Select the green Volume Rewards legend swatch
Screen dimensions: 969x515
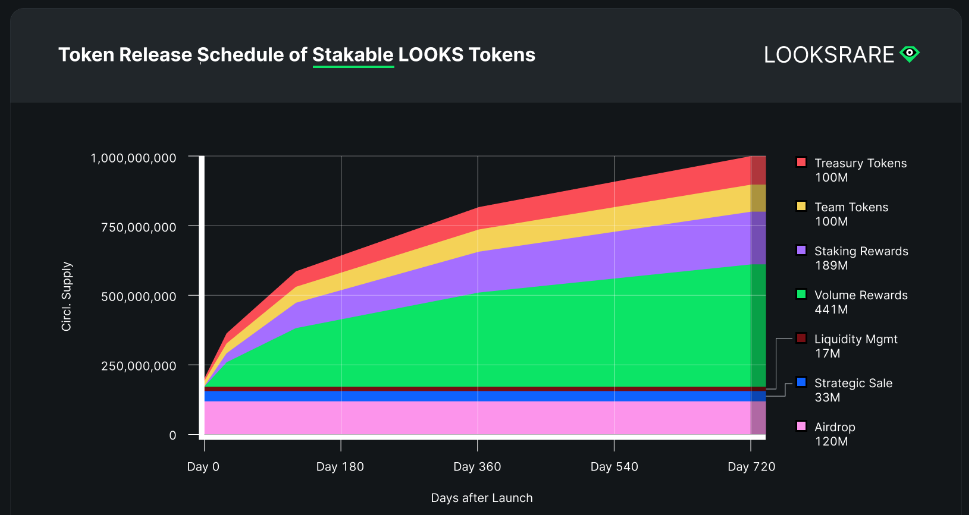coord(801,294)
